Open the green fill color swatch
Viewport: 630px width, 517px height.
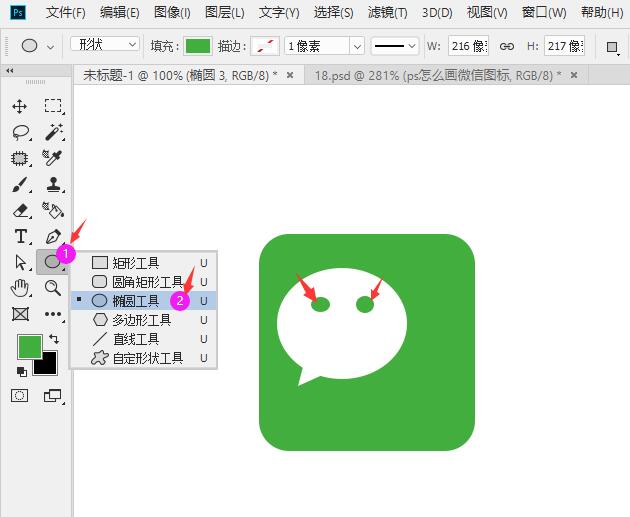click(198, 46)
